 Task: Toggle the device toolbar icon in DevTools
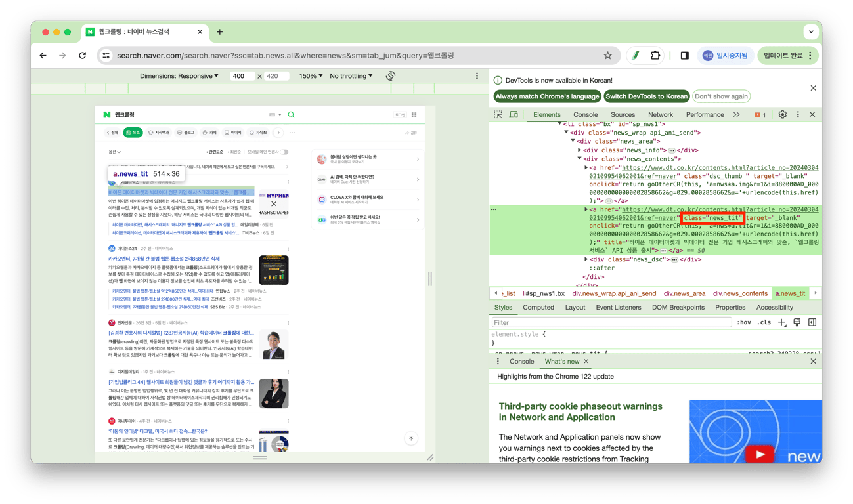coord(514,115)
